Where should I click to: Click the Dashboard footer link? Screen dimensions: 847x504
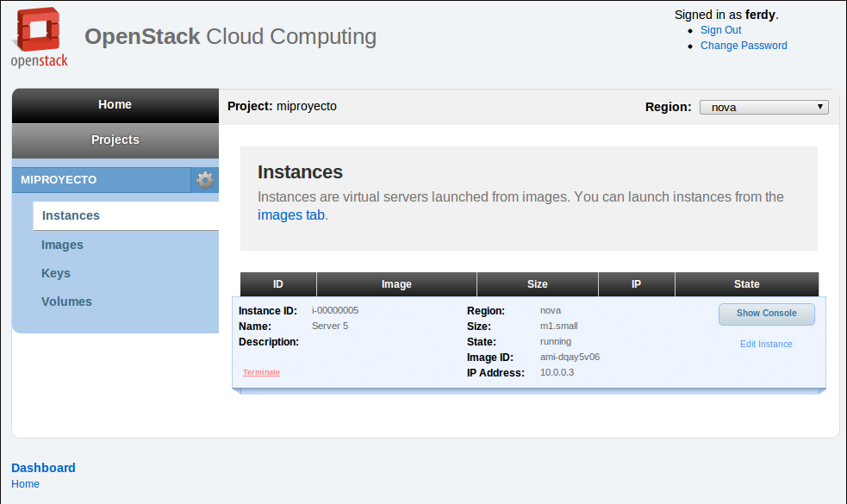pos(43,468)
